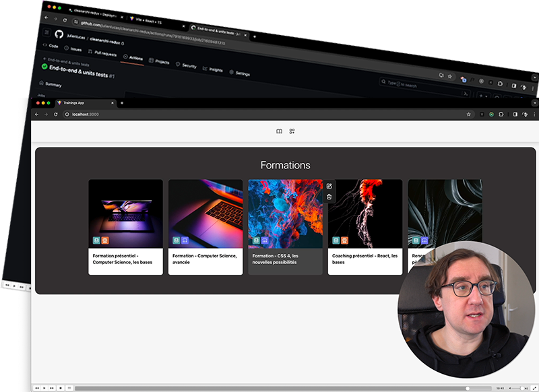
Task: Bookmark the GitHub page with the star icon
Action: coord(449,76)
